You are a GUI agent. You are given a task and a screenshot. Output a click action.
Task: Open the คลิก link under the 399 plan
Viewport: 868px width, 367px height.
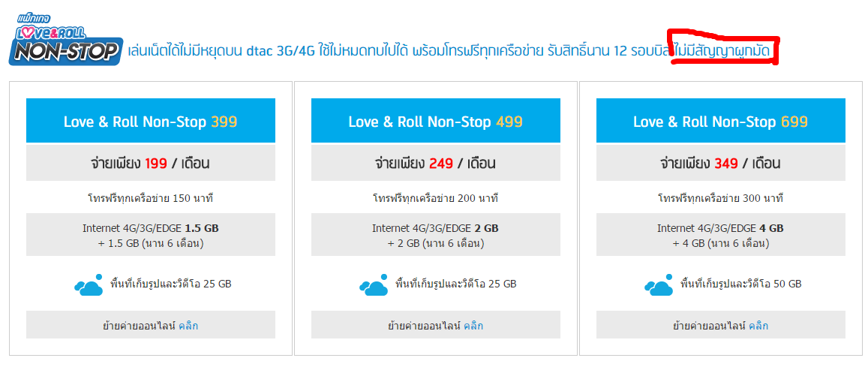pyautogui.click(x=188, y=326)
